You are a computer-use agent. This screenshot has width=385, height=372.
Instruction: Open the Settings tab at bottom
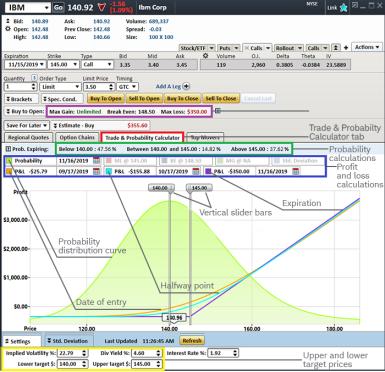22,341
